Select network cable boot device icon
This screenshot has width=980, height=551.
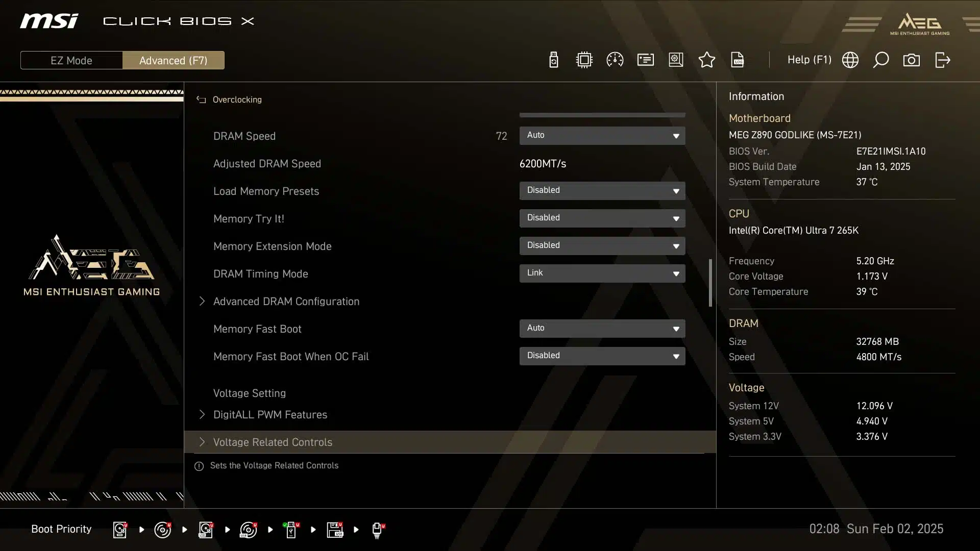(x=378, y=530)
